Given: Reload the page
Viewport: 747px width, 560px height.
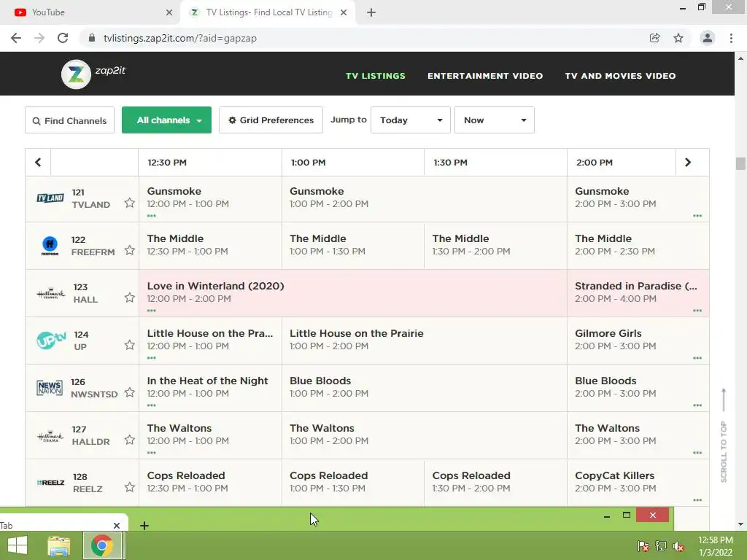Looking at the screenshot, I should pyautogui.click(x=63, y=38).
